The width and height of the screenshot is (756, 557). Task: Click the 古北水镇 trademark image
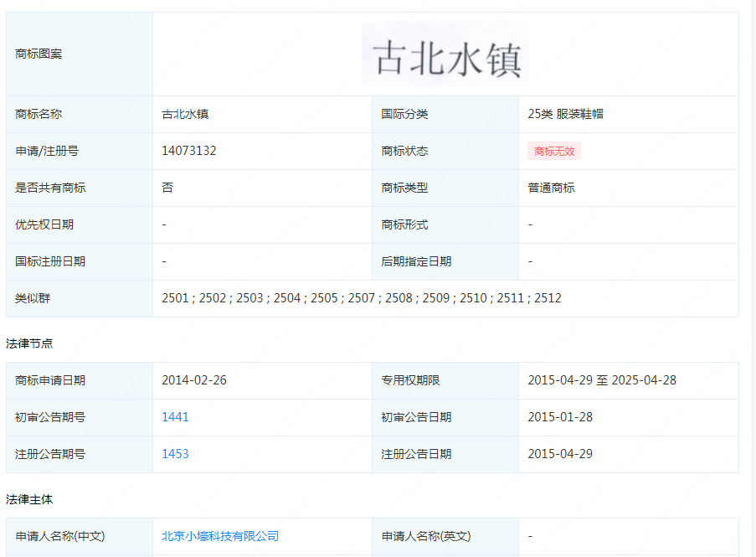point(445,54)
